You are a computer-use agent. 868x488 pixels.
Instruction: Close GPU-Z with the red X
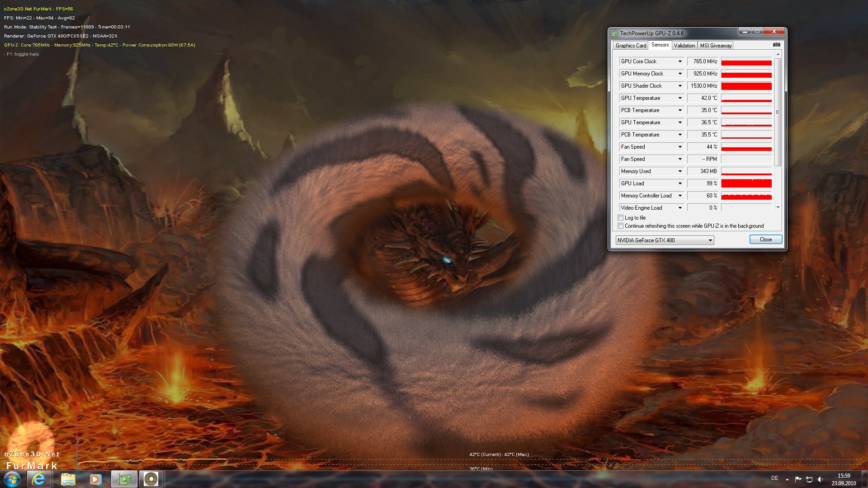(x=774, y=31)
